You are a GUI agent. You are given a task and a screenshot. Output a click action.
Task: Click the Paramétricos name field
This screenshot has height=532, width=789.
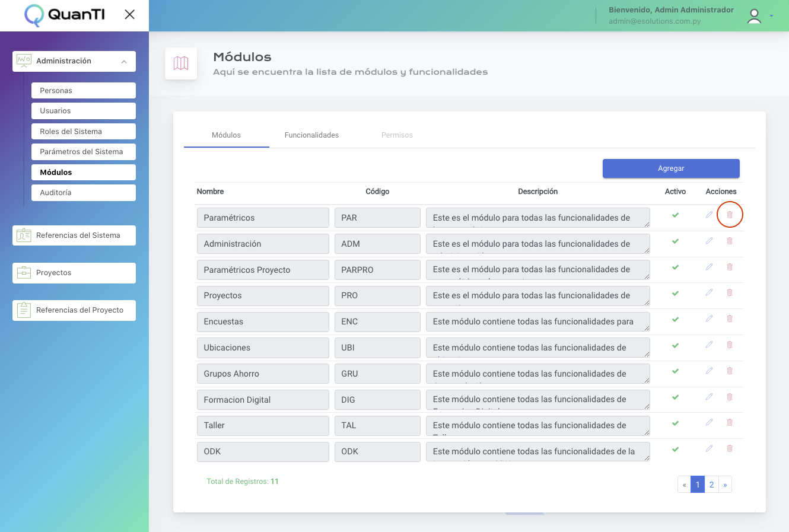tap(263, 218)
